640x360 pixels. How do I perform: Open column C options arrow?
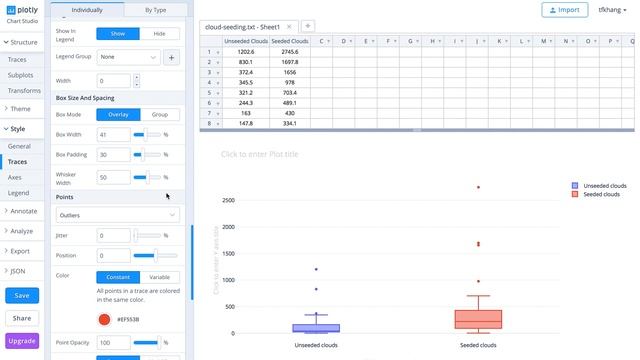pos(329,41)
